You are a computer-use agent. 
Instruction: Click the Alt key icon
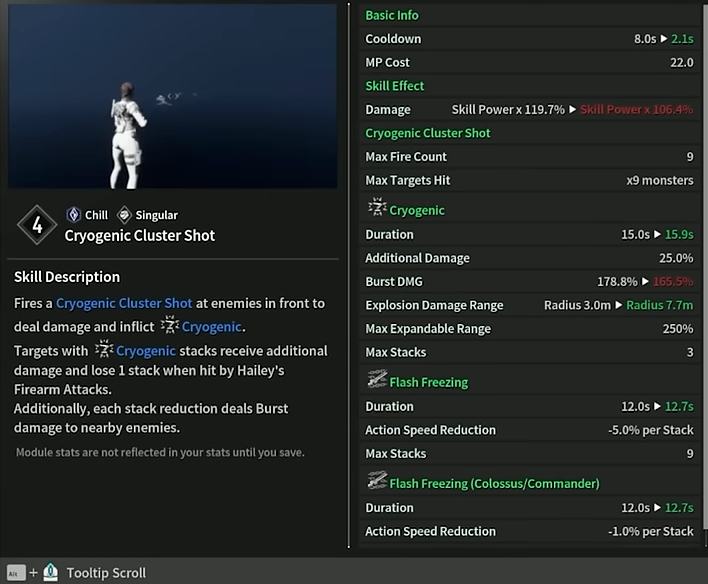[16, 573]
